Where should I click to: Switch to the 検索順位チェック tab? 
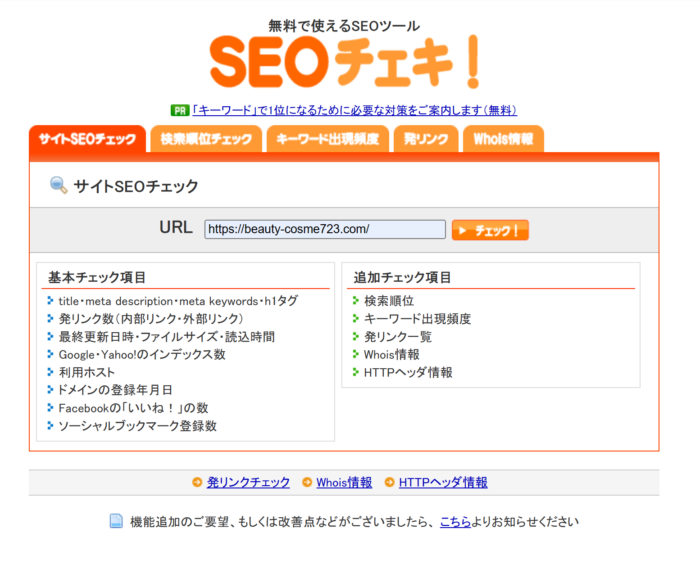tap(206, 139)
